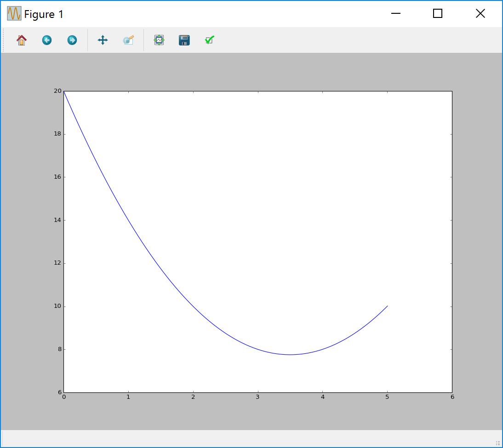This screenshot has width=503, height=448.
Task: Click the x-axis tick label "3"
Action: [x=257, y=397]
